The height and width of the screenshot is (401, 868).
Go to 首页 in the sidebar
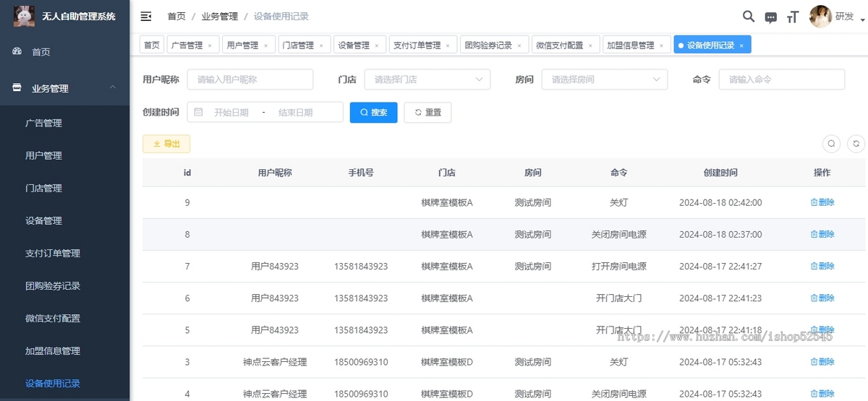point(41,52)
